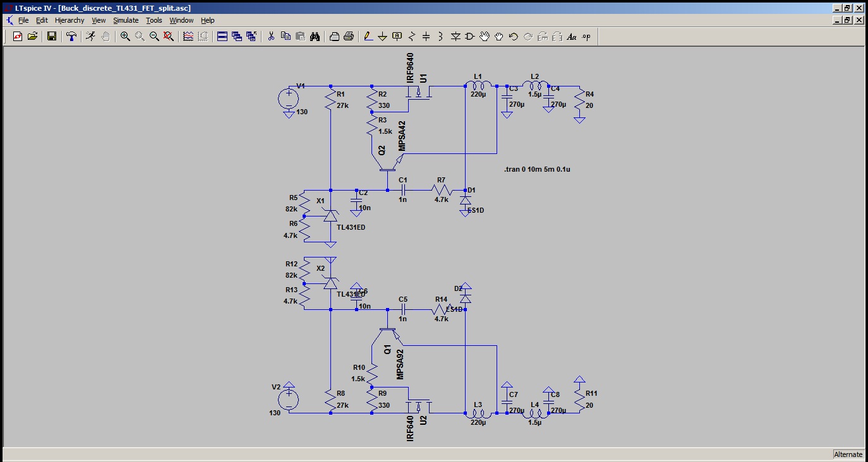
Task: Click the Undo arrow in the toolbar
Action: [x=513, y=37]
